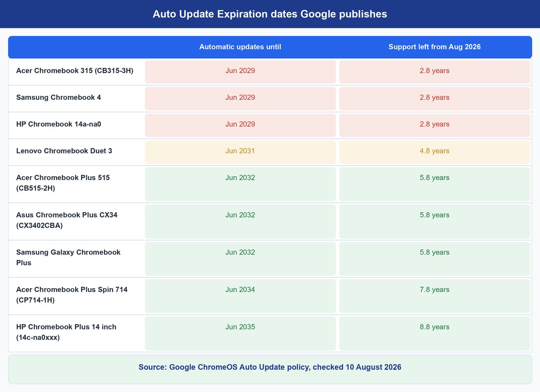Click the Jun 2029 cell for Acer Chromebook 315
Screen dimensions: 540x392
(x=240, y=72)
